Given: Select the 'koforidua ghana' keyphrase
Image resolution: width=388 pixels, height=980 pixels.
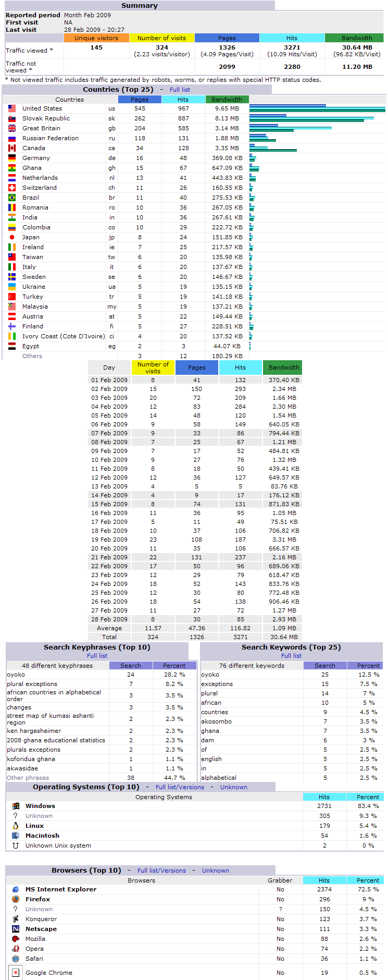Looking at the screenshot, I should pos(31,759).
